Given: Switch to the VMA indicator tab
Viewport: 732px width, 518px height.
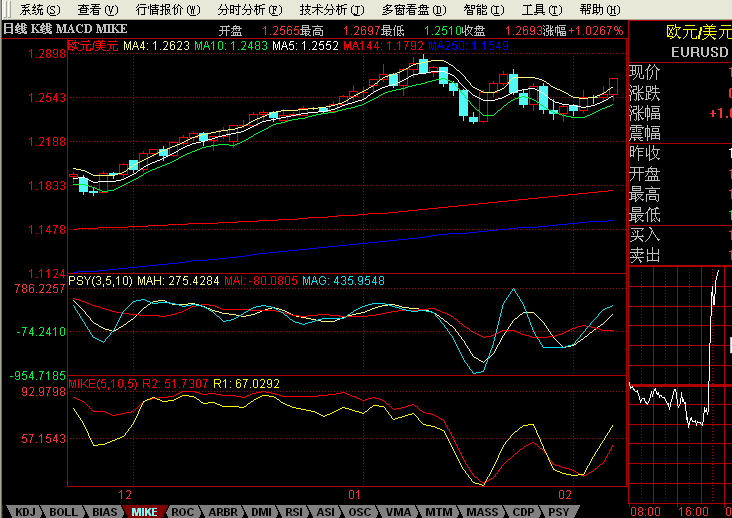Looking at the screenshot, I should pyautogui.click(x=398, y=512).
